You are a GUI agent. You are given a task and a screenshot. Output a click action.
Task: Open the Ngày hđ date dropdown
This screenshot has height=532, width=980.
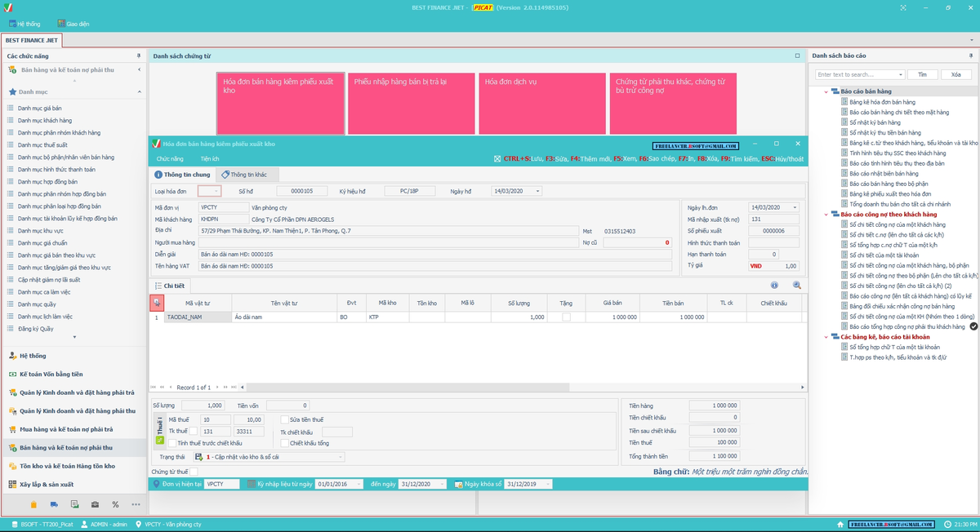537,191
